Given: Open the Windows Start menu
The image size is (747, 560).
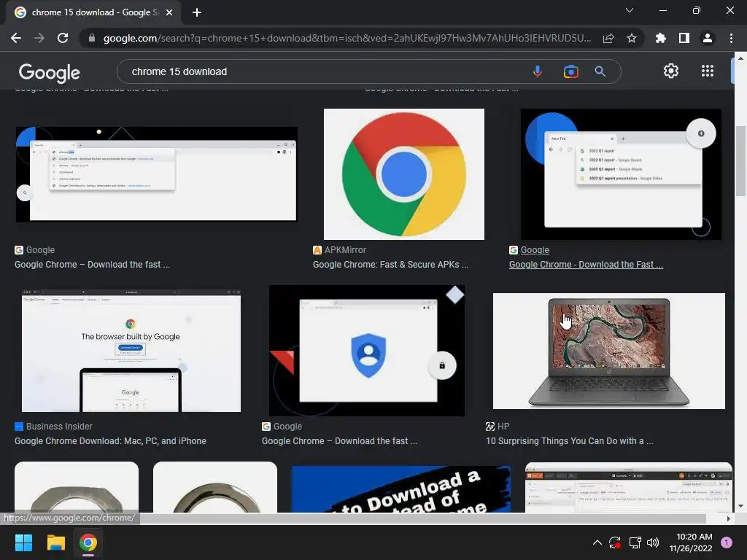Looking at the screenshot, I should 23,542.
